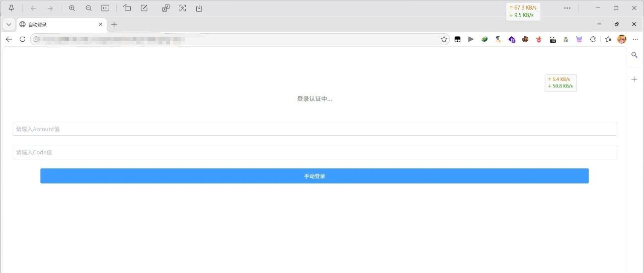Screen dimensions: 644x273
Task: Click the blue 手动登录 button
Action: (x=314, y=176)
